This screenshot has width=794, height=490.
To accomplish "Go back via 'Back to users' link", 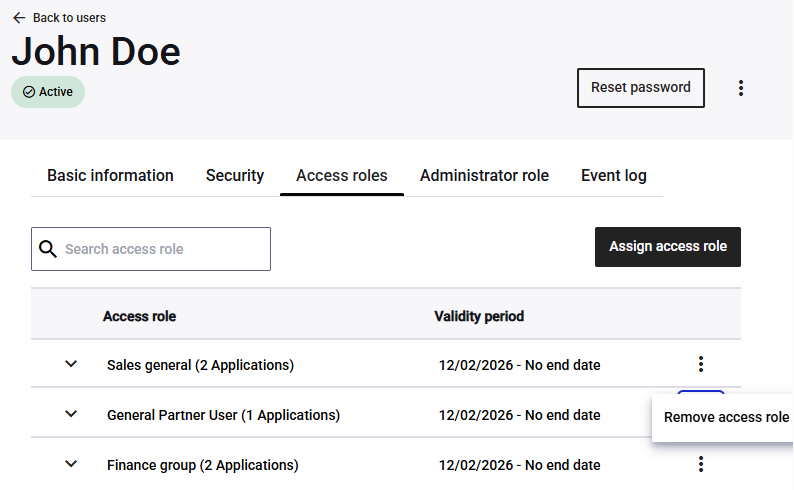I will [x=69, y=18].
